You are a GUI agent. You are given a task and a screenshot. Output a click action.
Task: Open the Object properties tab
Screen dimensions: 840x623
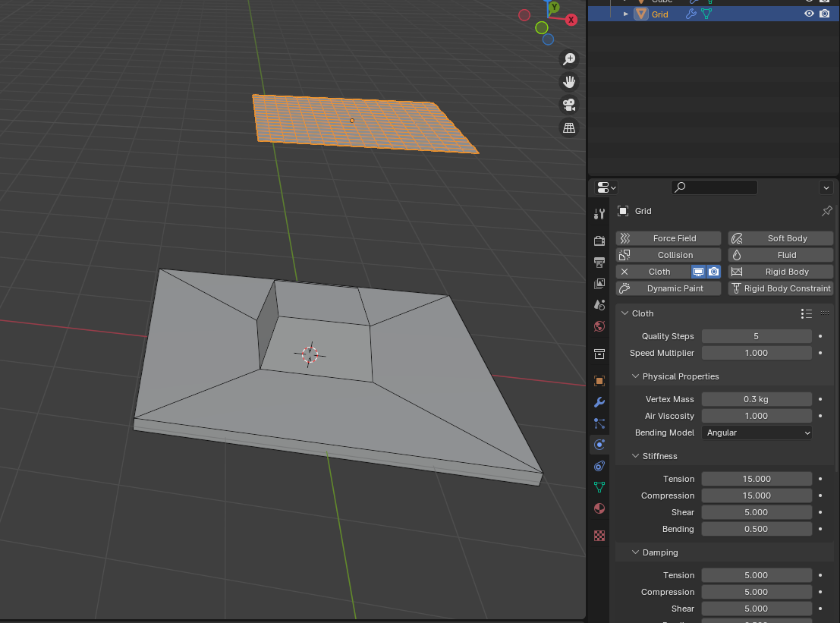coord(599,381)
